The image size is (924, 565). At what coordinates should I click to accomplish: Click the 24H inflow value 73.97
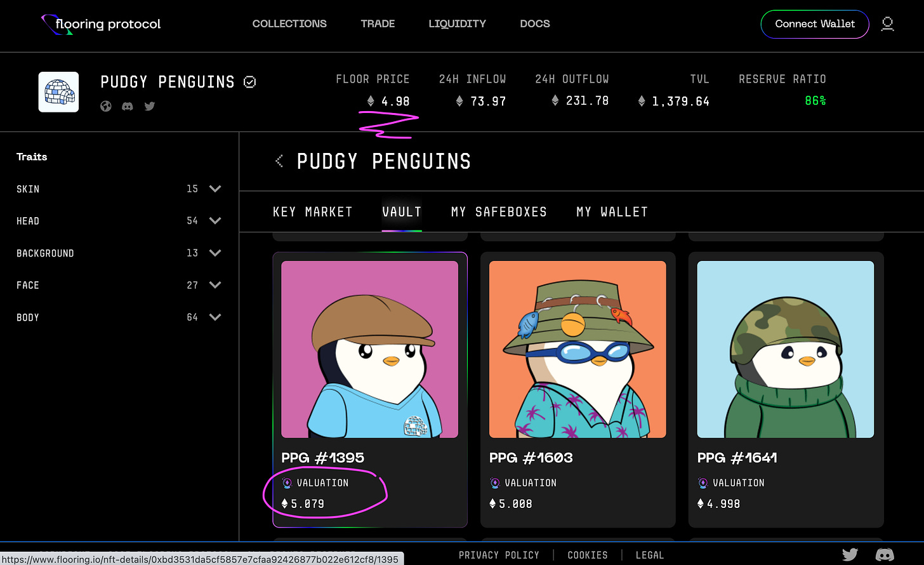[x=489, y=101]
